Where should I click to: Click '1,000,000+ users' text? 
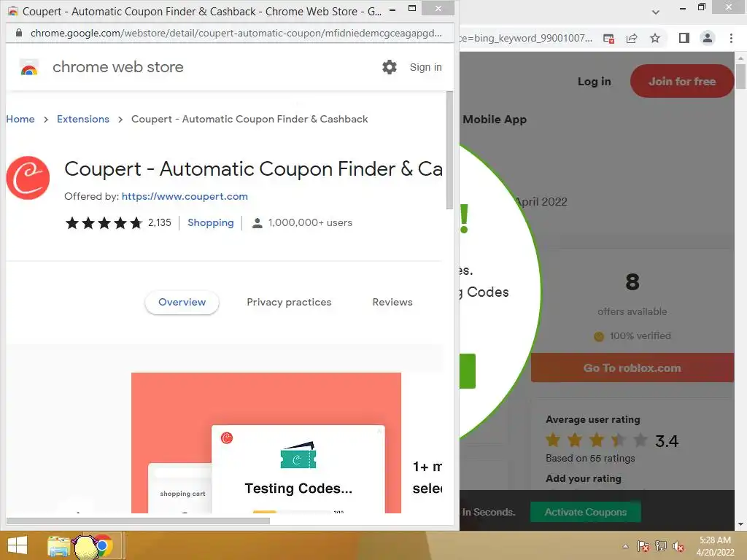pyautogui.click(x=310, y=223)
